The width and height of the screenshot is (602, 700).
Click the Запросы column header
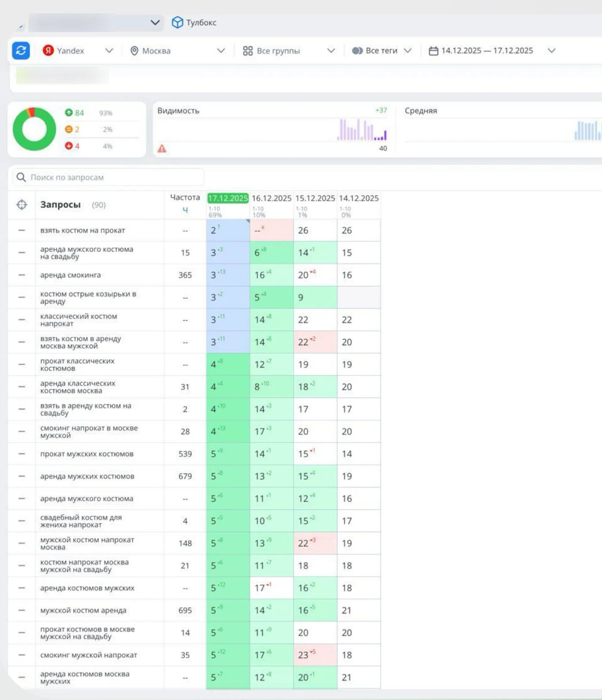click(60, 205)
